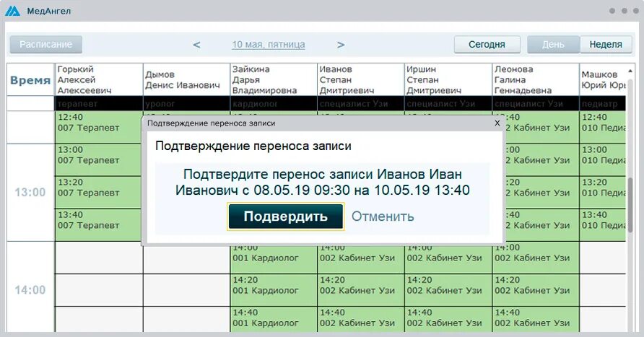
Task: Select 14:20 slot in Леонова column
Action: 536,290
